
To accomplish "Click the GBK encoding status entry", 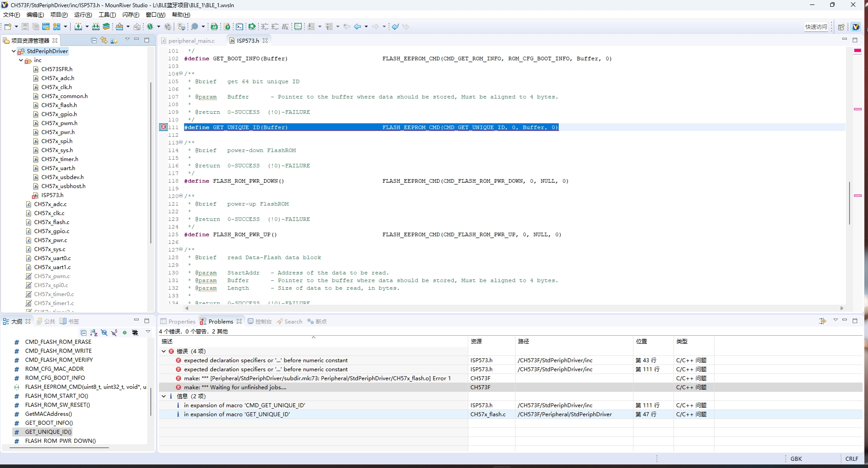I will 796,459.
